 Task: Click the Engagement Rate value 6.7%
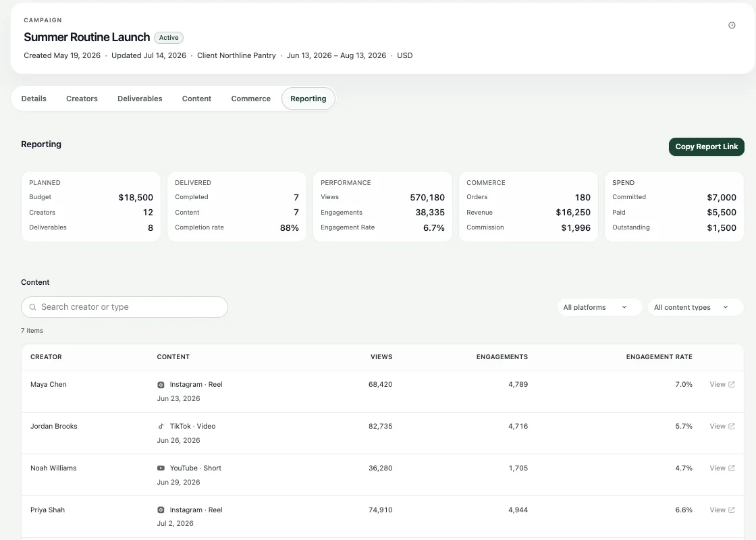click(434, 227)
